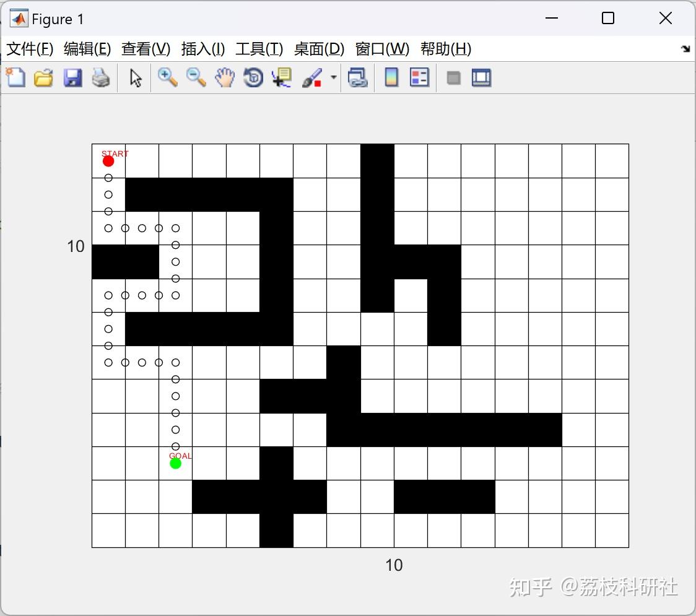Enable the Rotate 3D tool
Image resolution: width=696 pixels, height=616 pixels.
tap(253, 77)
